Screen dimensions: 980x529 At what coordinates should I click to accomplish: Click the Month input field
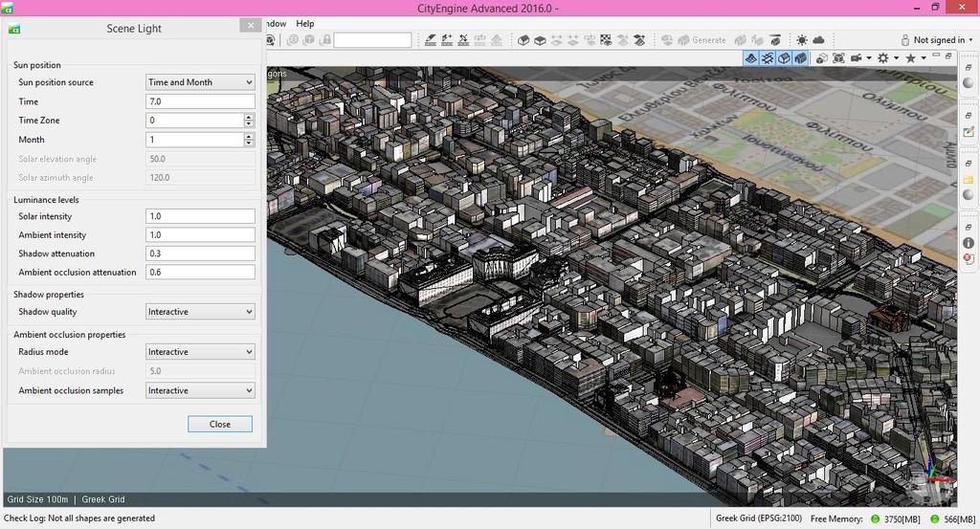pos(194,140)
